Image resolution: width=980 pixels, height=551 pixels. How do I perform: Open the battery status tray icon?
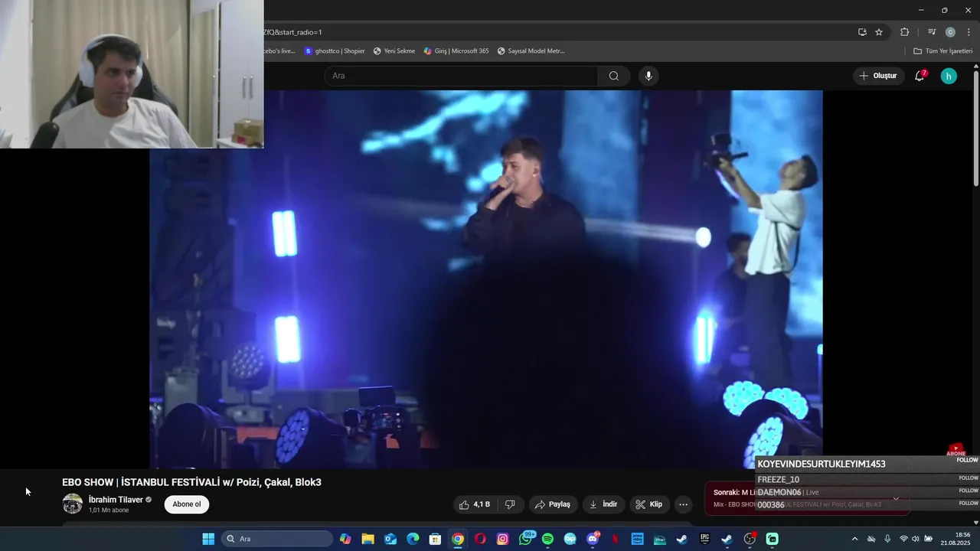click(927, 539)
